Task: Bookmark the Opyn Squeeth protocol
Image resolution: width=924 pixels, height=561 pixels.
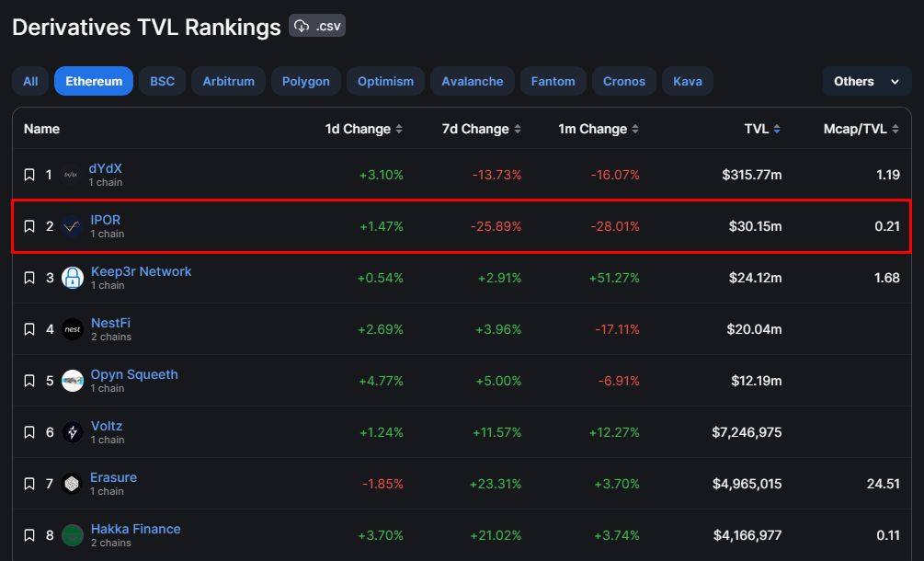Action: (x=29, y=381)
